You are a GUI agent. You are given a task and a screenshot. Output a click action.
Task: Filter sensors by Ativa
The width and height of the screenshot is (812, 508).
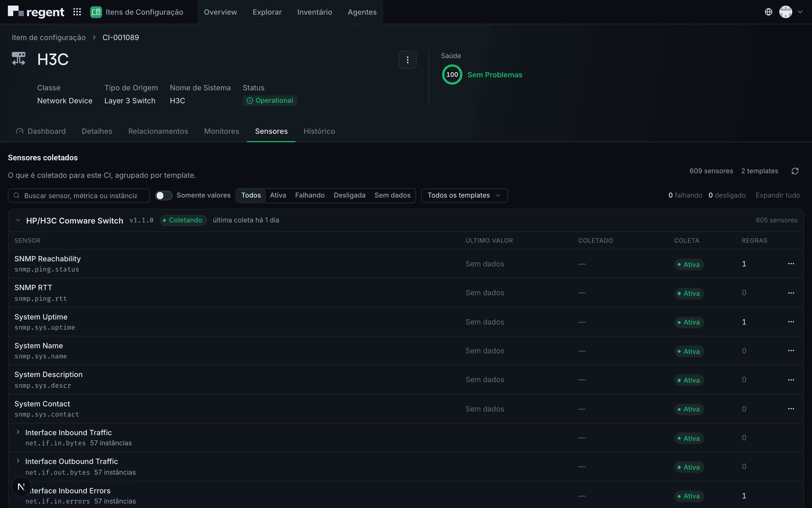pyautogui.click(x=278, y=196)
